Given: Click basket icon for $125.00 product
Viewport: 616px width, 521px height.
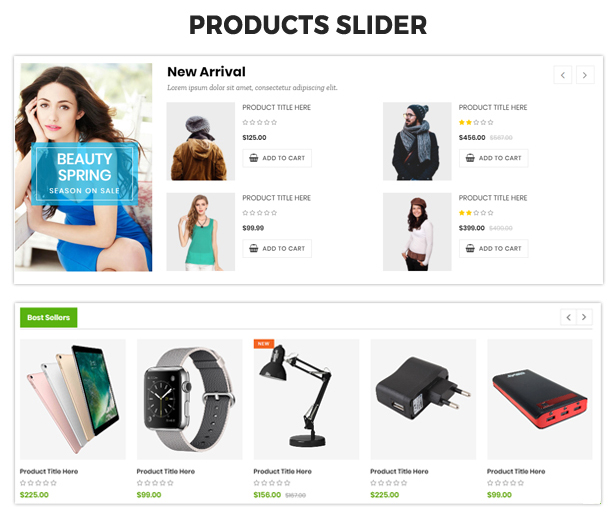Looking at the screenshot, I should [254, 158].
